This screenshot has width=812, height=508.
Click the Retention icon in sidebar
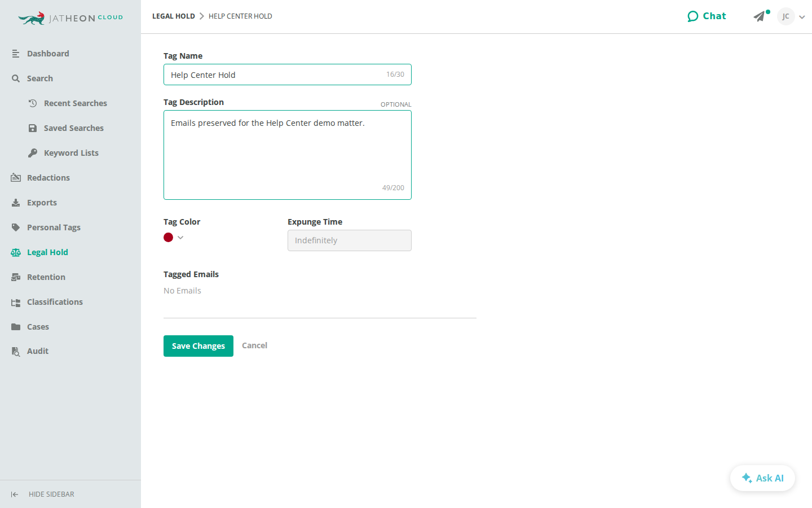click(16, 277)
